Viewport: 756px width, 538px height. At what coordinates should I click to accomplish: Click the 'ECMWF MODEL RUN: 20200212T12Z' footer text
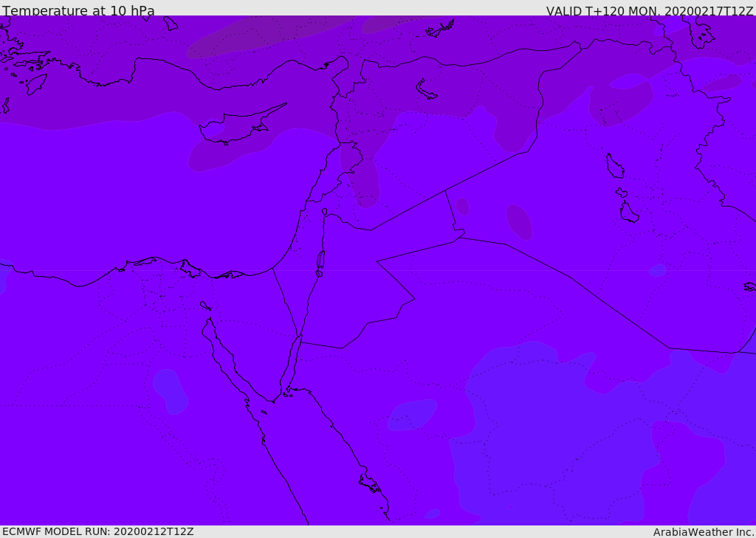(98, 531)
